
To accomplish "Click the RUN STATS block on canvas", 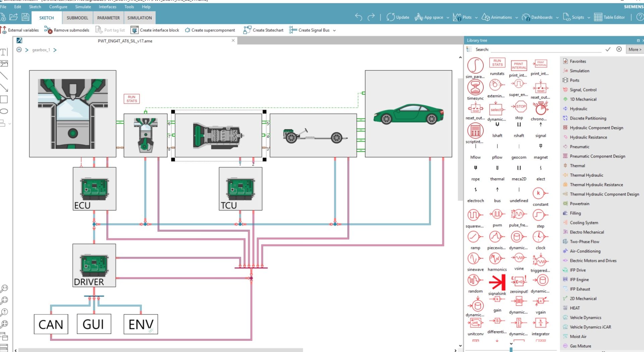I will [x=131, y=99].
